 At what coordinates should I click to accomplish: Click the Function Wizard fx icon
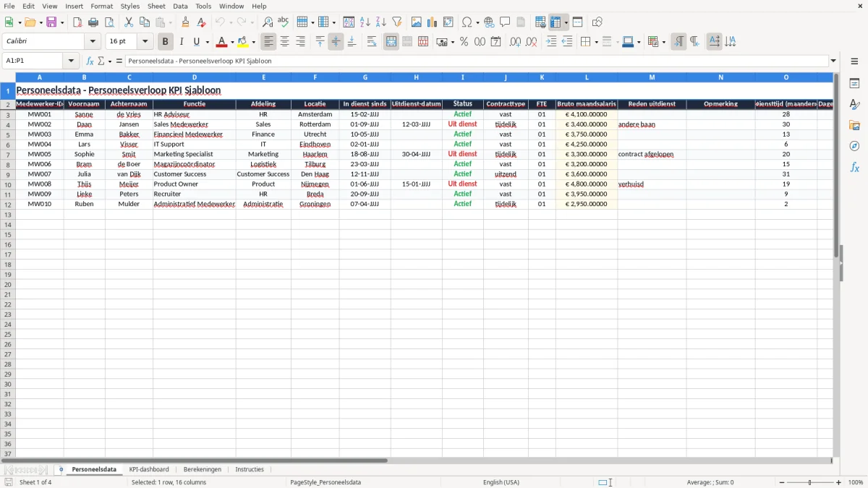click(x=90, y=61)
